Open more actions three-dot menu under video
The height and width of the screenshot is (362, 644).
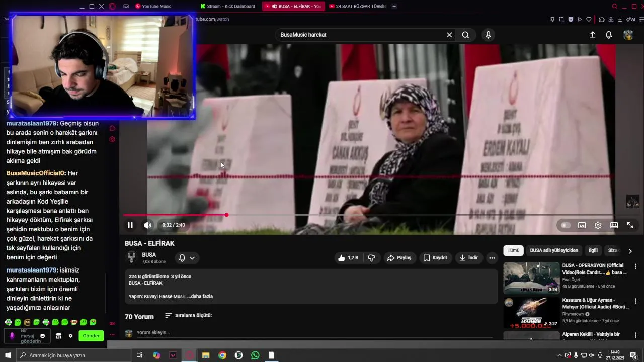tap(492, 258)
